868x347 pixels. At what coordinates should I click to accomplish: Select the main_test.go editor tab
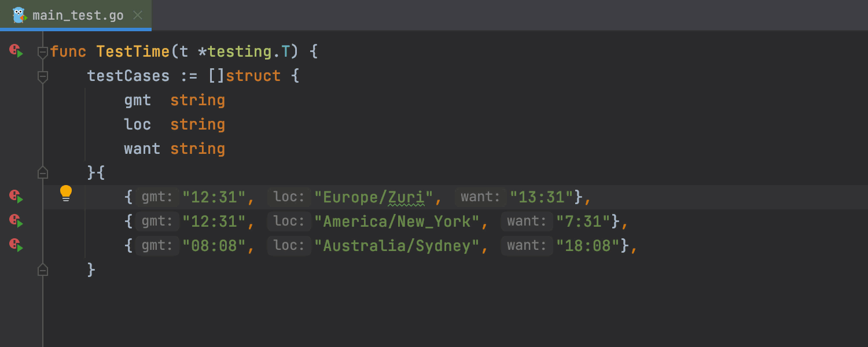click(76, 15)
